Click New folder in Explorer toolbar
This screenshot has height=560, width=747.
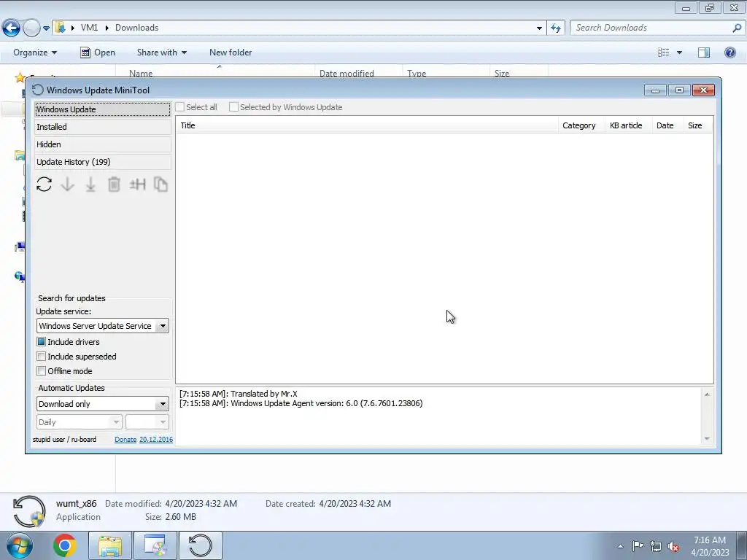[x=231, y=52]
